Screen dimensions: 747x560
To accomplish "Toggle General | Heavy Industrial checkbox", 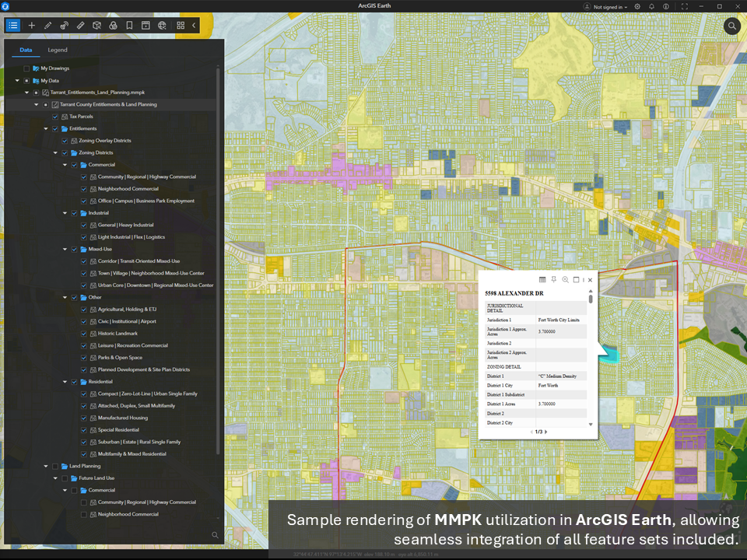I will [84, 226].
